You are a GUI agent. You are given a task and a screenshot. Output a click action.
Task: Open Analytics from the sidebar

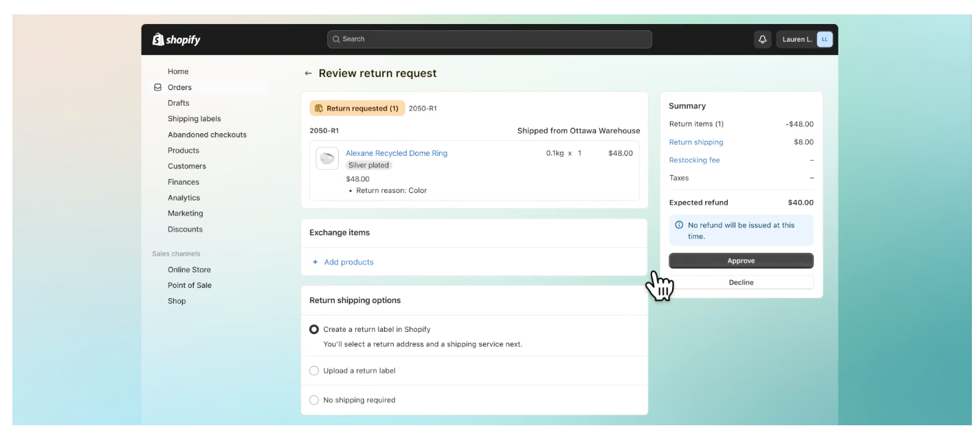click(183, 198)
